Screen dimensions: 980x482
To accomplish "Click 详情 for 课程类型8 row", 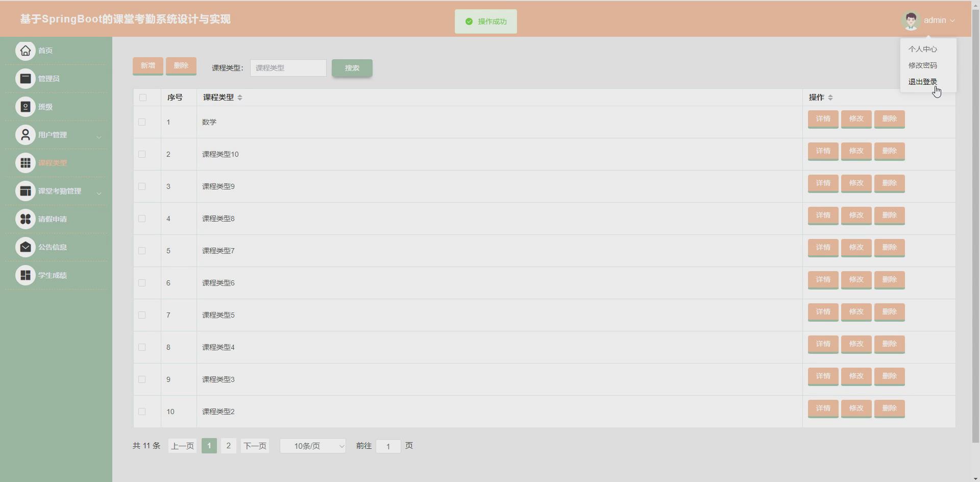I will 823,215.
